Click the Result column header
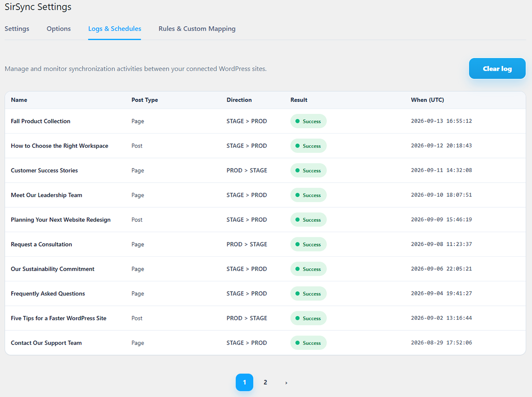The image size is (532, 397). tap(299, 100)
